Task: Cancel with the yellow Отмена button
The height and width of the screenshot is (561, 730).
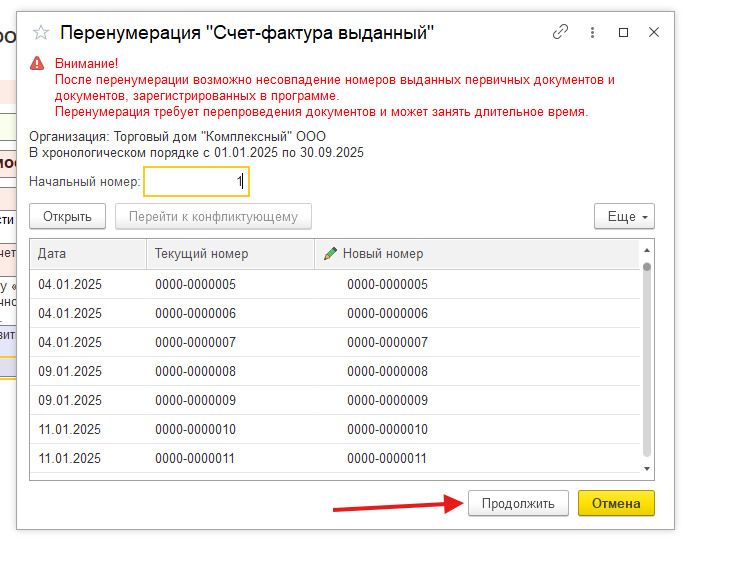Action: (x=616, y=503)
